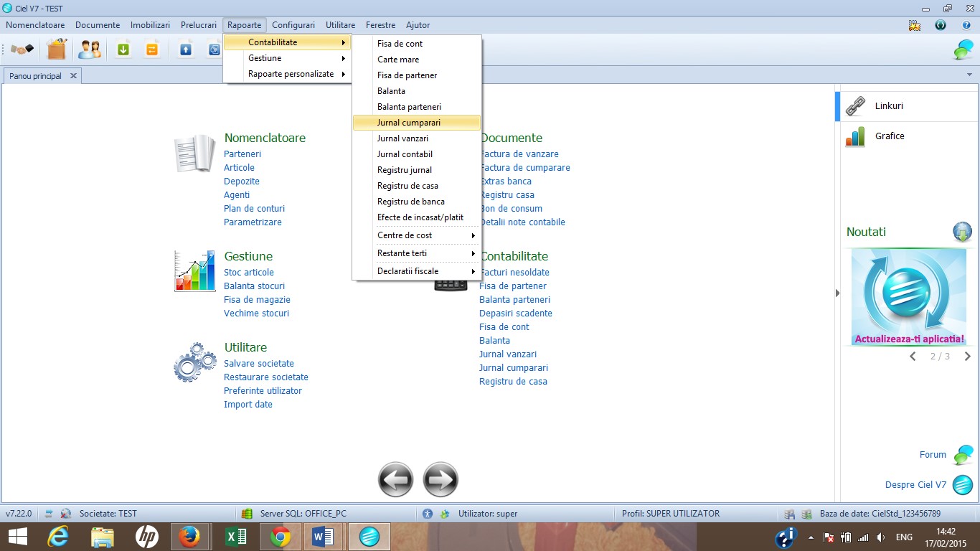Click the Gestiune bar chart icon

click(195, 271)
